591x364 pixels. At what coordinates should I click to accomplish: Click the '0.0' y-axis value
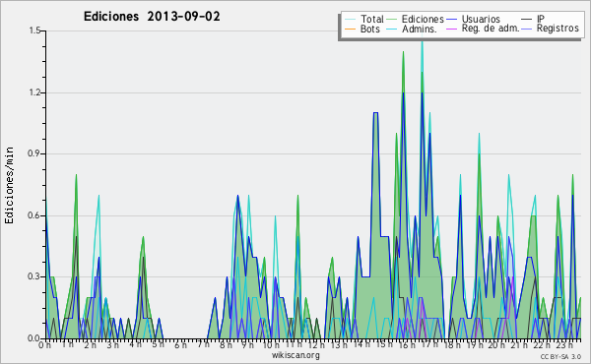34,338
